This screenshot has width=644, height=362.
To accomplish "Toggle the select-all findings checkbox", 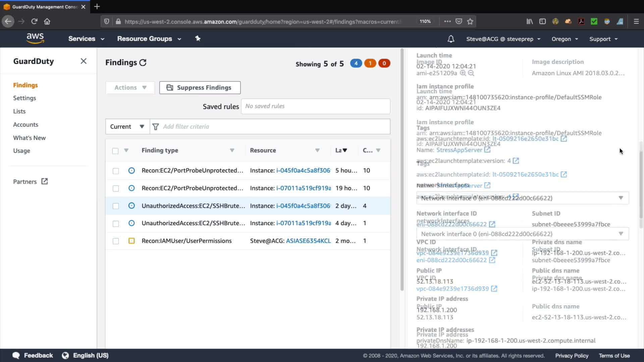I will (x=115, y=151).
